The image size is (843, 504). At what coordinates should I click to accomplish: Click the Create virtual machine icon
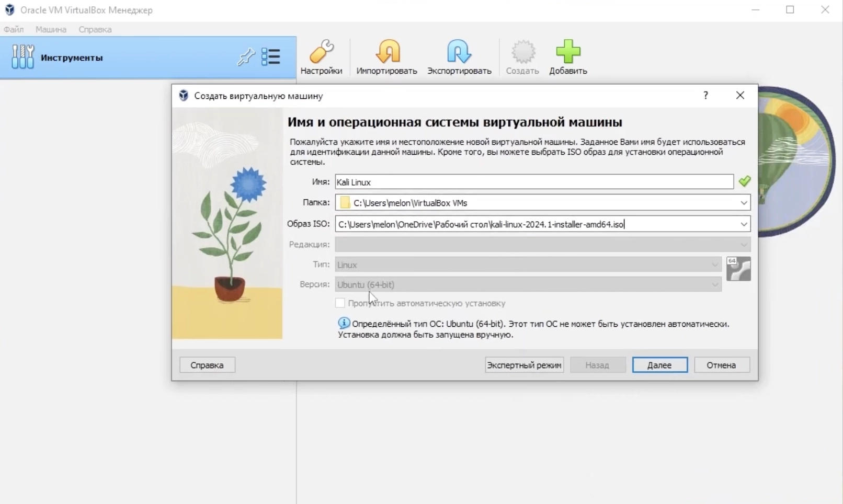click(521, 56)
